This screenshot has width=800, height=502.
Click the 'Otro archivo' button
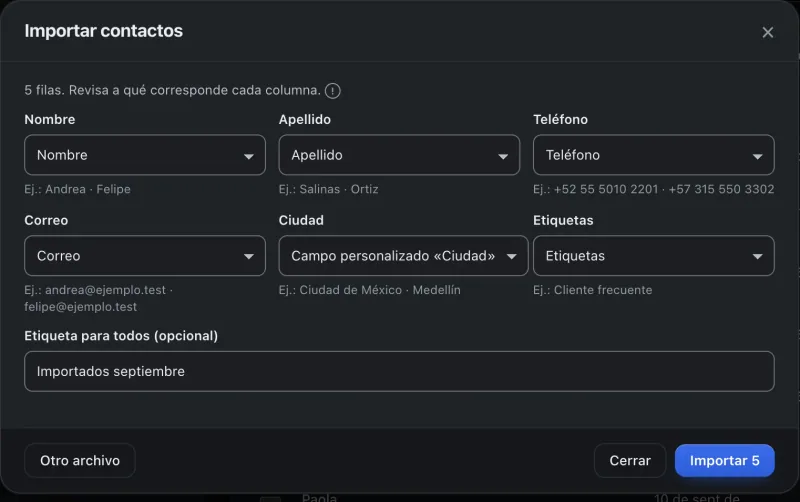coord(80,461)
